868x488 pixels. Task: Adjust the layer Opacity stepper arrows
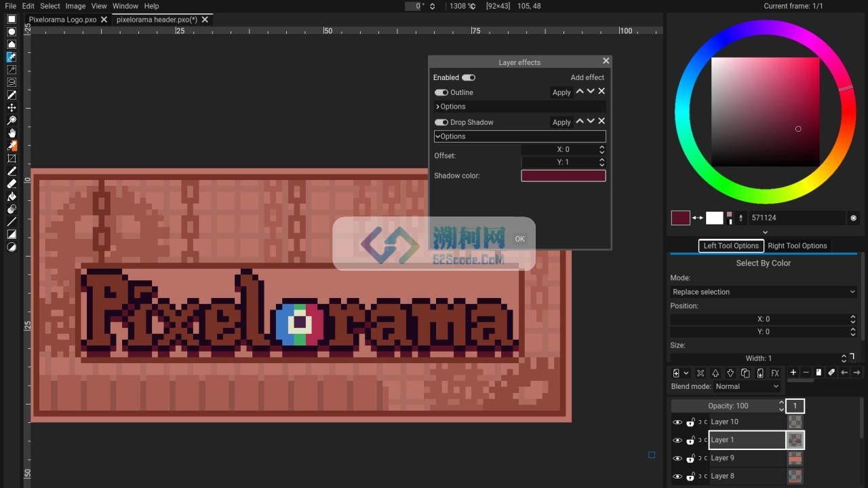click(x=781, y=406)
